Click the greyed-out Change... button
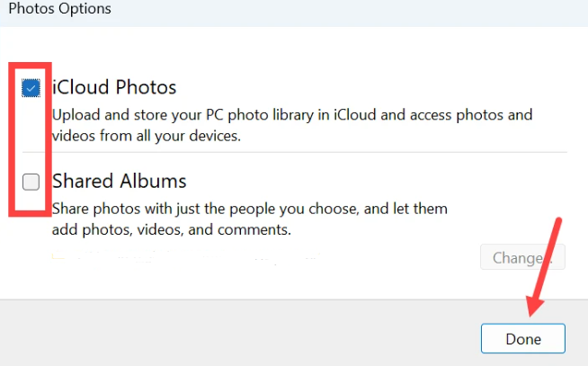This screenshot has width=588, height=366. pos(522,258)
